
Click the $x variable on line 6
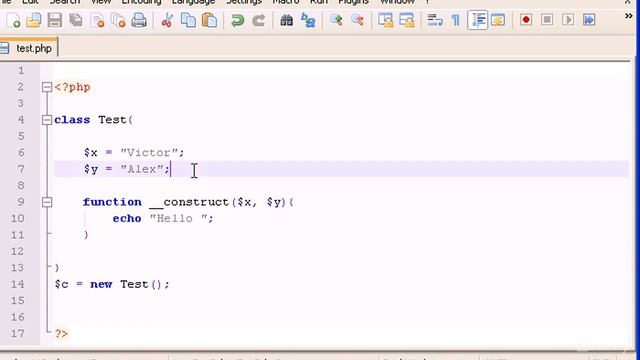(91, 153)
